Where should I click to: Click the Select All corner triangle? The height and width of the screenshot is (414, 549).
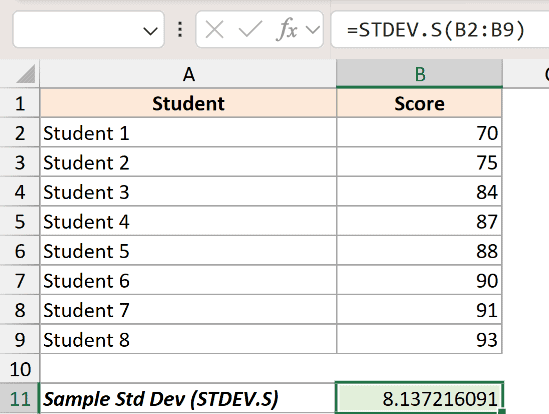pos(26,74)
